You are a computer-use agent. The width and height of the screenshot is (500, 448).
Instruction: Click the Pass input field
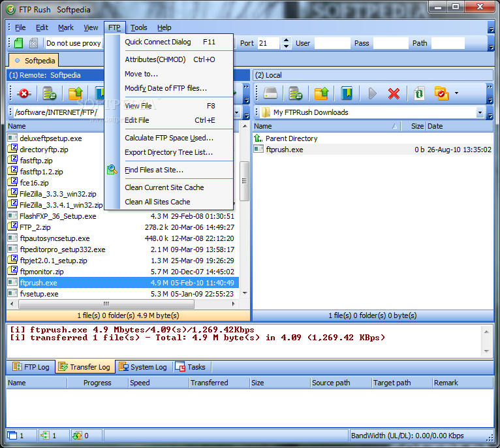click(390, 43)
